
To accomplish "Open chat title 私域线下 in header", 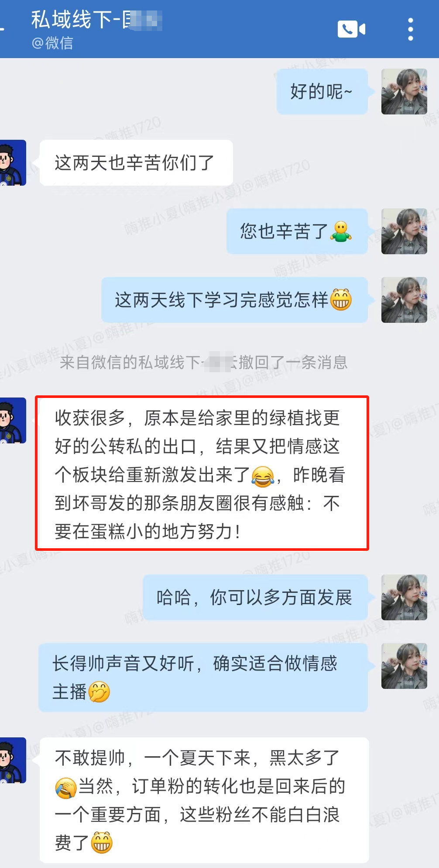I will point(96,20).
